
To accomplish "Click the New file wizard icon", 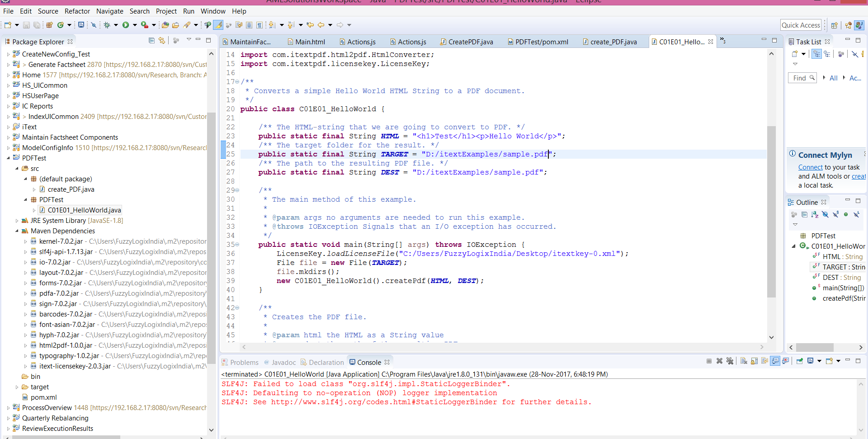I will [8, 25].
